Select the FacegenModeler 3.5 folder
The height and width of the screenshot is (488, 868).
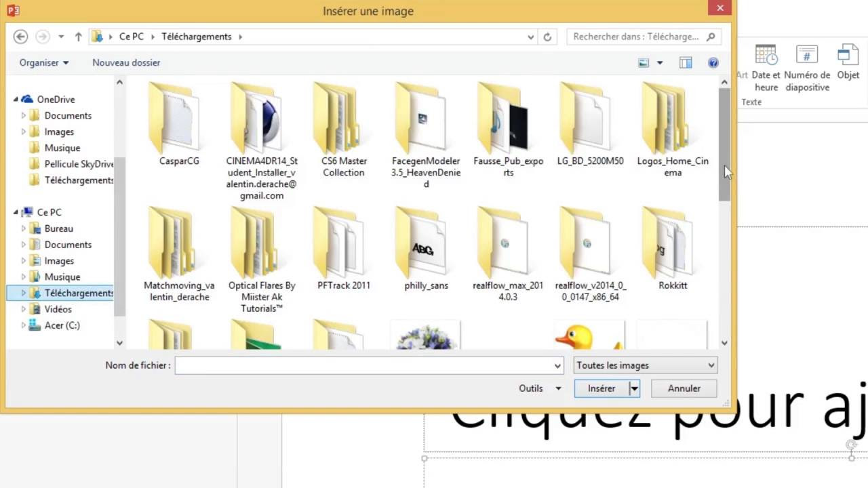point(426,136)
